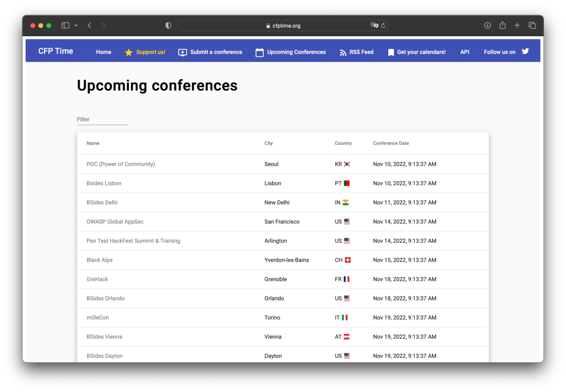Open the downloads icon

click(487, 25)
